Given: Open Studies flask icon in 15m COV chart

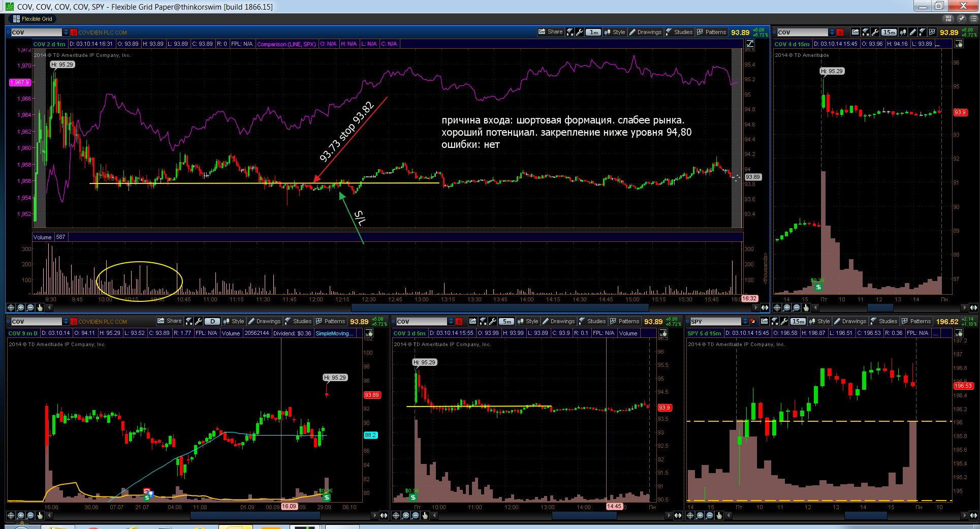Looking at the screenshot, I should 922,32.
